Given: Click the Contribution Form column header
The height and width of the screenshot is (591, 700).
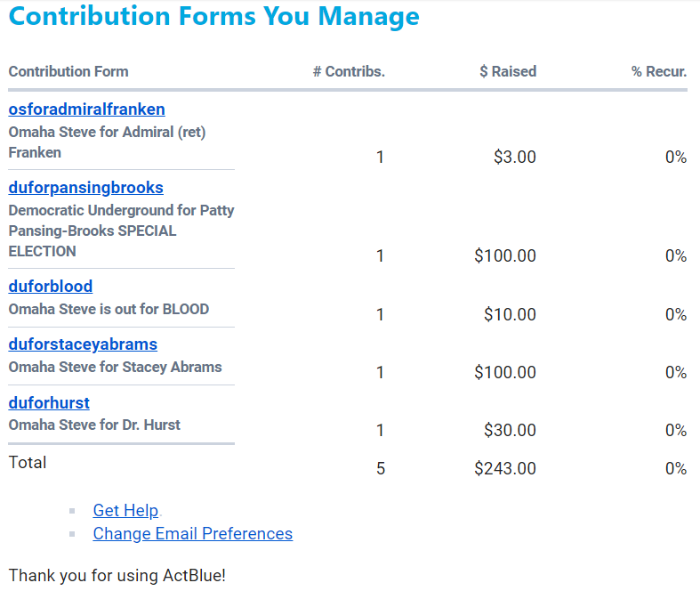Looking at the screenshot, I should [x=68, y=72].
